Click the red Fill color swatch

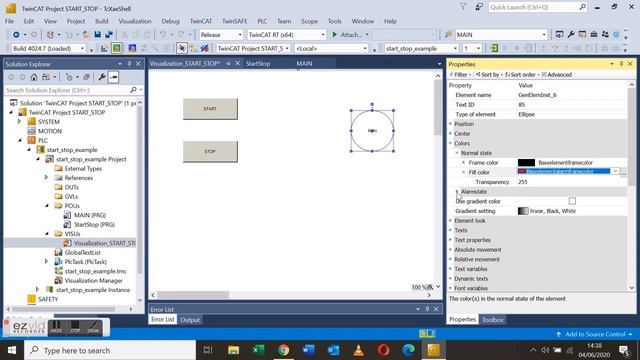pyautogui.click(x=522, y=171)
